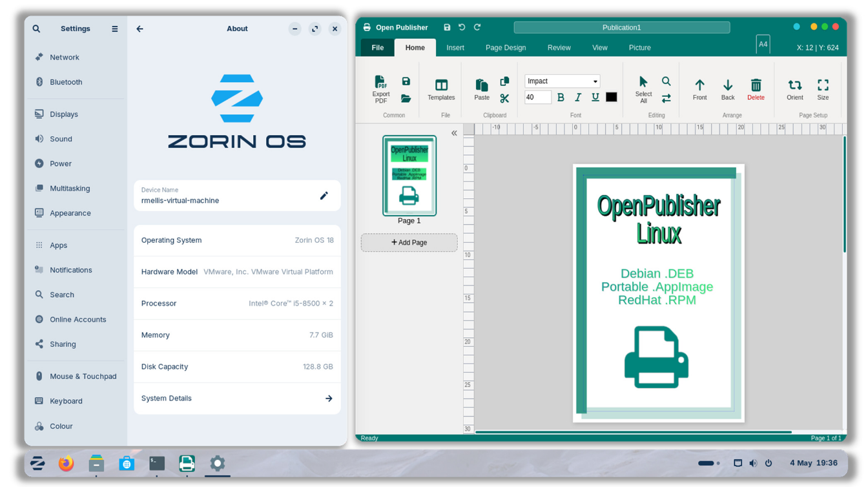Switch to the Page Design tab
This screenshot has width=868, height=487.
coord(506,48)
